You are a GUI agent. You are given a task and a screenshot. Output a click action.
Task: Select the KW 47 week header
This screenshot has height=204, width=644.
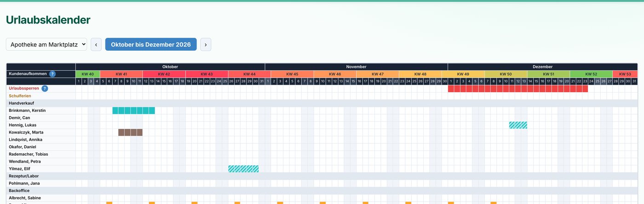point(378,74)
